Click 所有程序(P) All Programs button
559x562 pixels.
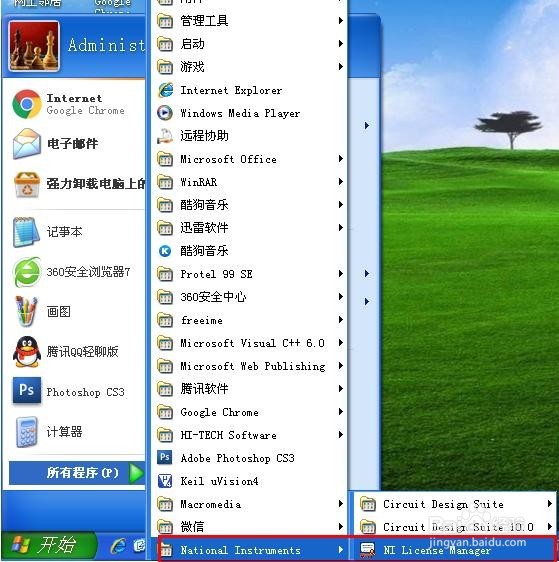coord(77,473)
